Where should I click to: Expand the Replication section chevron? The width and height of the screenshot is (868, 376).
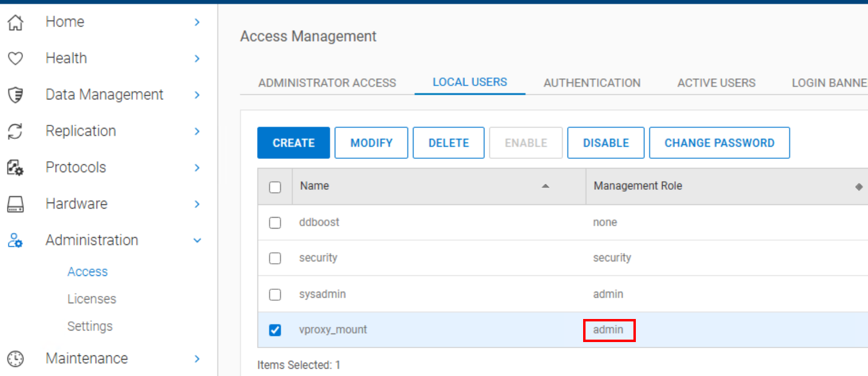point(197,132)
